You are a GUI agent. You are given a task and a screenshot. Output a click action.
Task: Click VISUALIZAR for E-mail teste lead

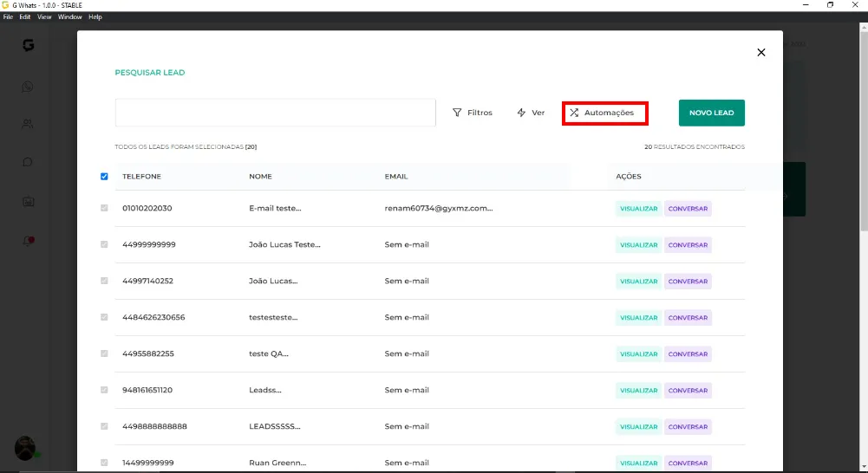coord(638,209)
